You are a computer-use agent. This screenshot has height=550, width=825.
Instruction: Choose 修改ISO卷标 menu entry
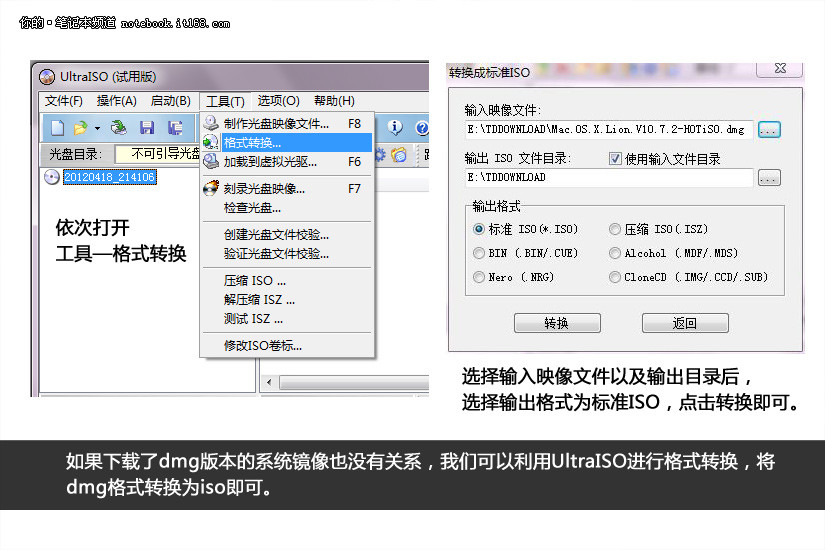(287, 346)
